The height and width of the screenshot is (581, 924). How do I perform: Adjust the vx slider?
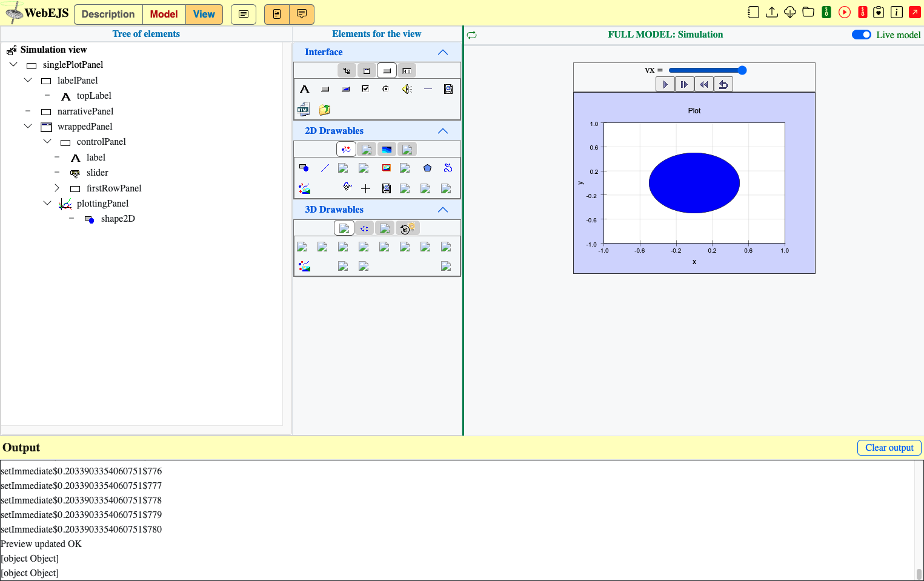point(707,70)
